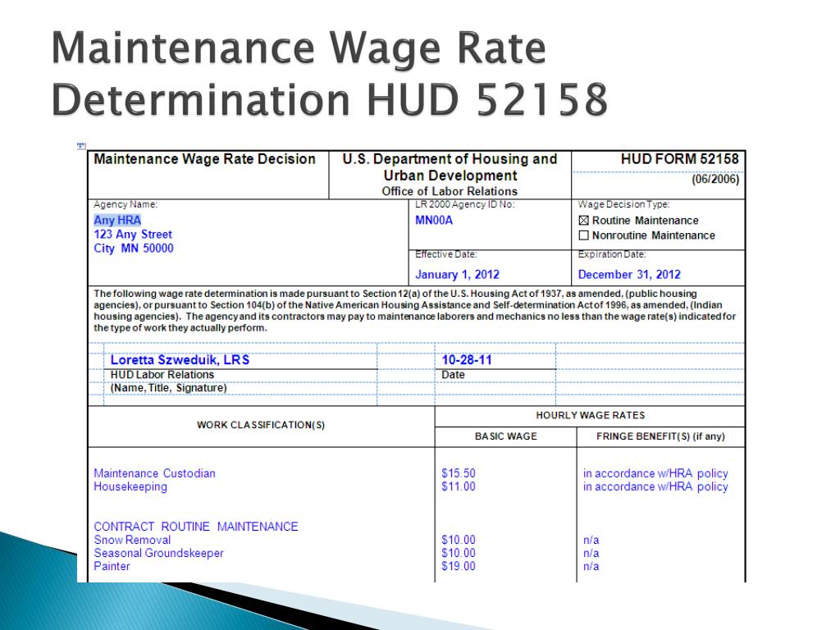Viewport: 840px width, 630px height.
Task: Click the $15.50 basic wage
Action: (x=458, y=473)
